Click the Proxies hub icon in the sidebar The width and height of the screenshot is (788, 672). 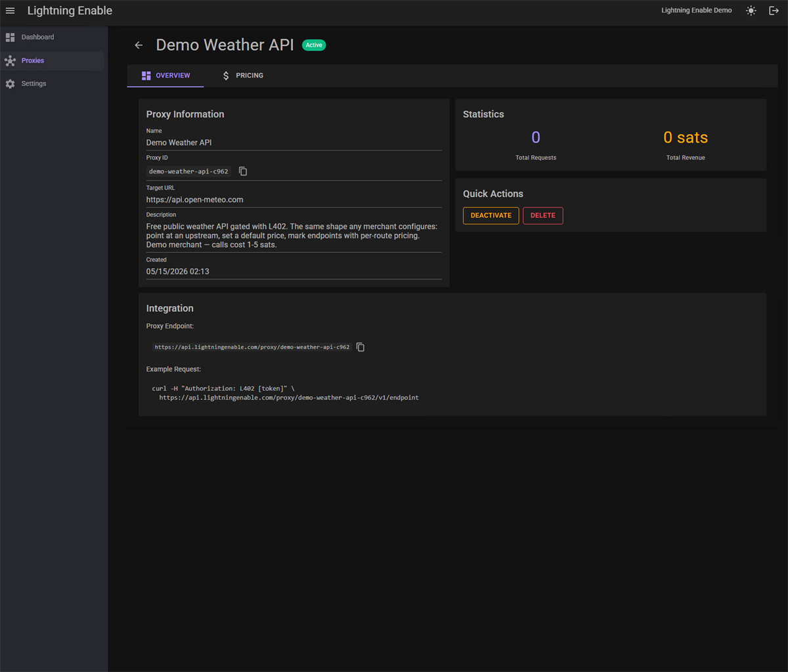pos(10,60)
